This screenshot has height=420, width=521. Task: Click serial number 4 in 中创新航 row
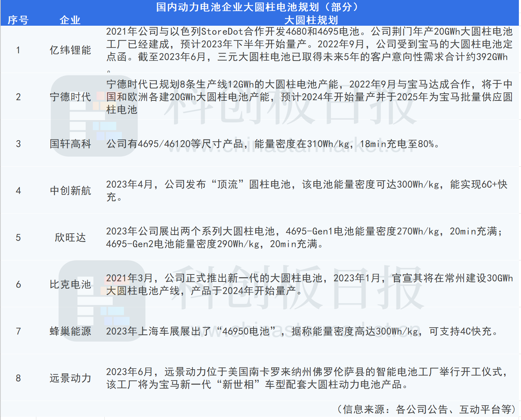[18, 191]
